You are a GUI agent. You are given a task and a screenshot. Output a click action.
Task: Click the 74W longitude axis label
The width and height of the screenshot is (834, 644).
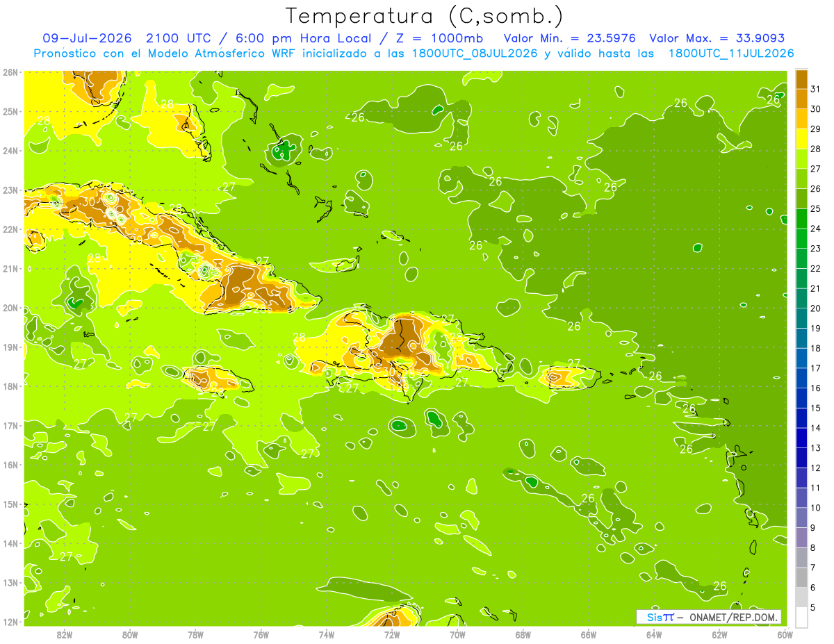pos(327,634)
